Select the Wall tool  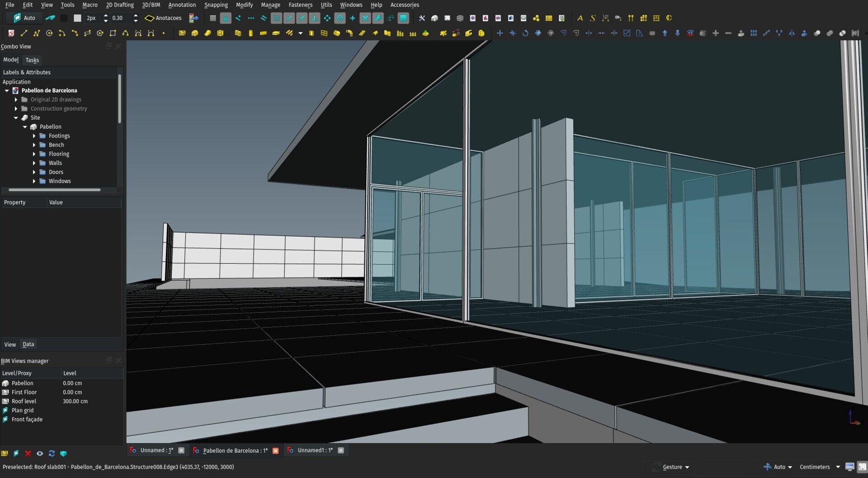[238, 33]
